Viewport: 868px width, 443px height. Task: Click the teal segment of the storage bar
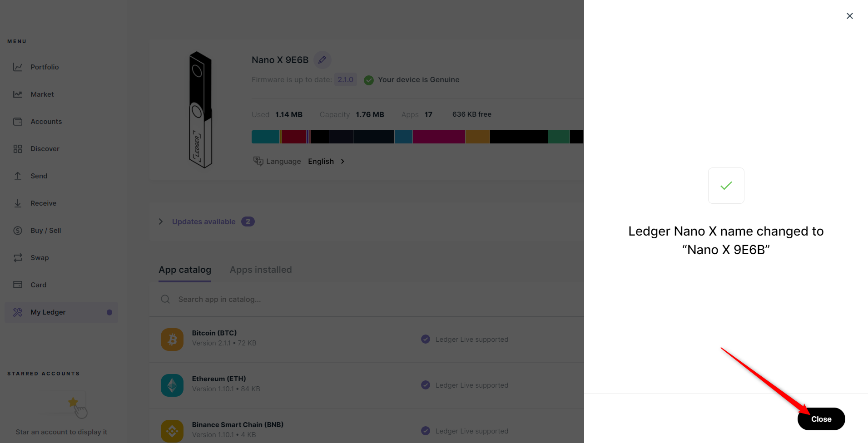266,137
